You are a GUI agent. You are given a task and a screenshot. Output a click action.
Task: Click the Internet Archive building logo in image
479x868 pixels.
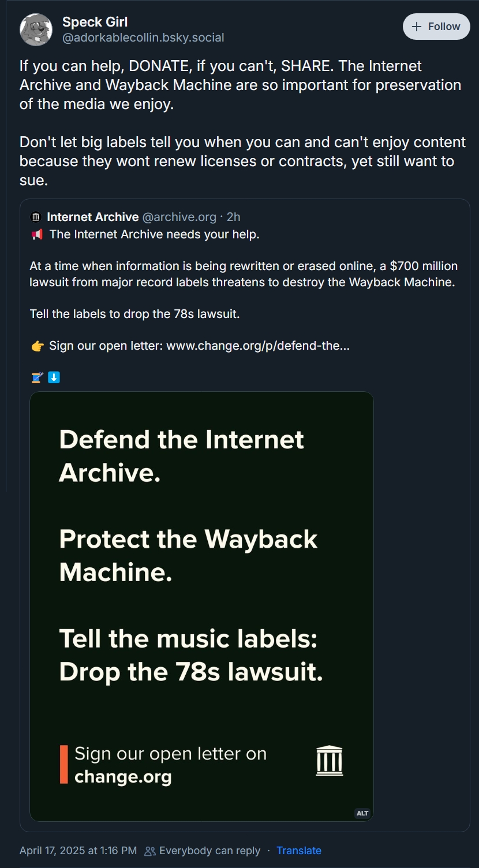pos(330,761)
